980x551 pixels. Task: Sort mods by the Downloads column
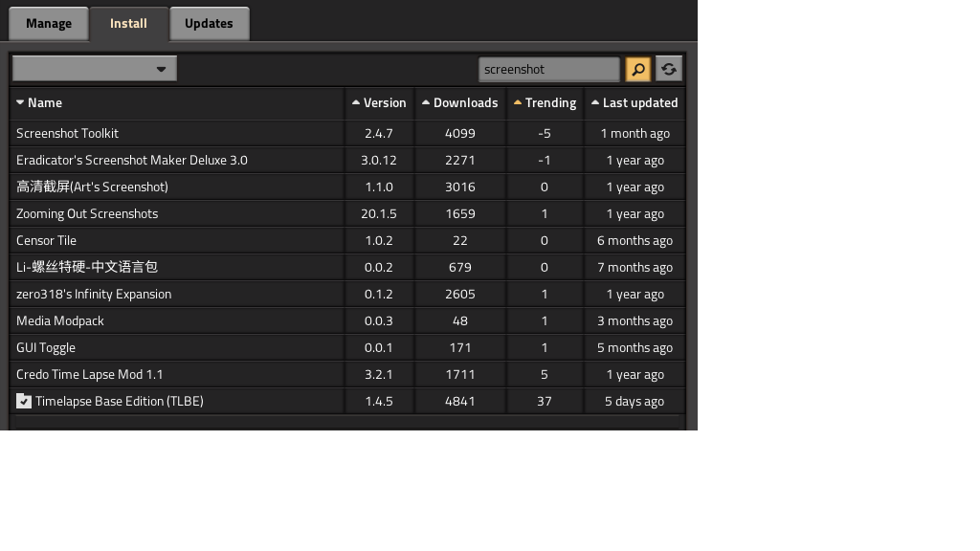click(460, 103)
